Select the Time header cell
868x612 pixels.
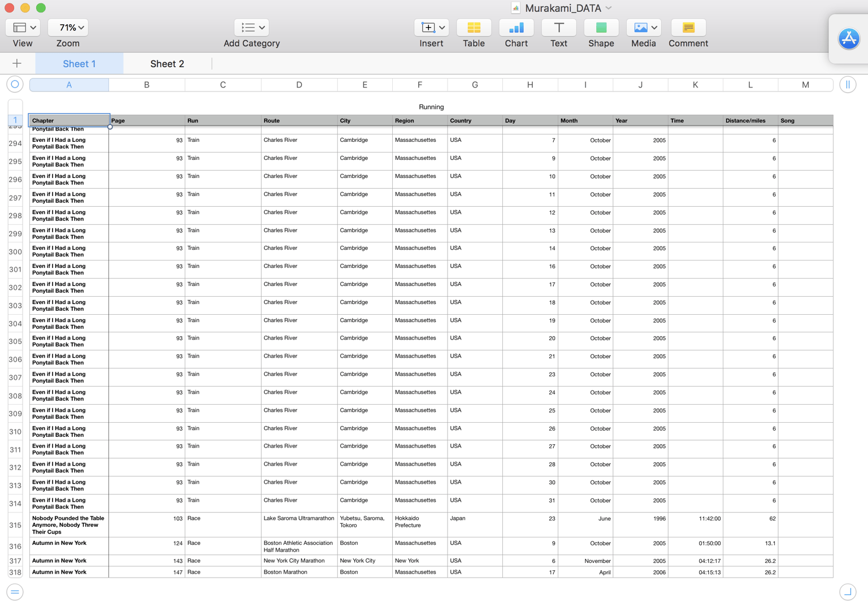[696, 120]
